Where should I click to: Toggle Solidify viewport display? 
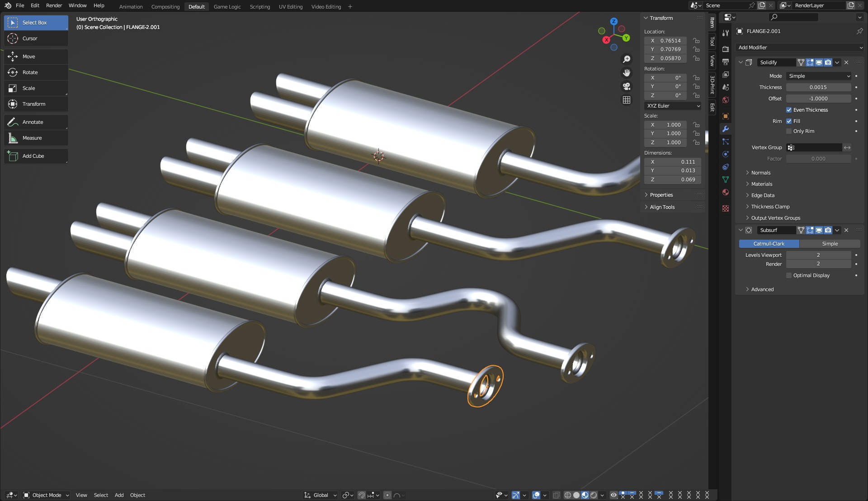click(819, 62)
